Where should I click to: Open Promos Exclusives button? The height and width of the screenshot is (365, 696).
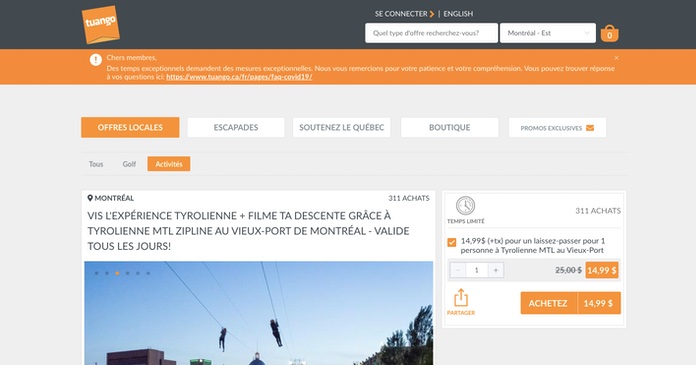coord(557,128)
